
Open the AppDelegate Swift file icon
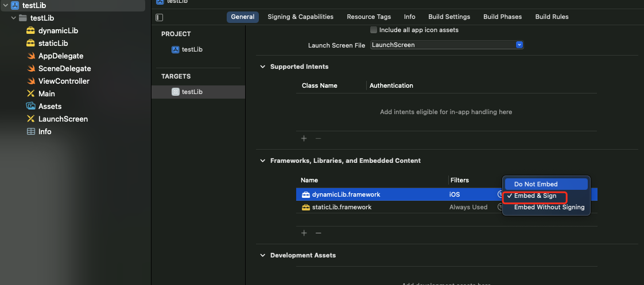31,56
